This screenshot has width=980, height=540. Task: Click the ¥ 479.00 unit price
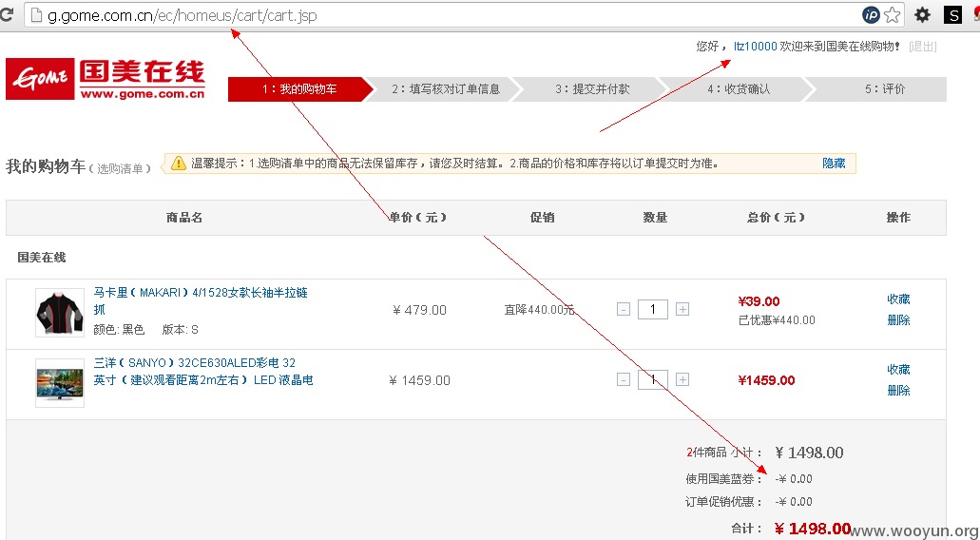click(x=419, y=310)
